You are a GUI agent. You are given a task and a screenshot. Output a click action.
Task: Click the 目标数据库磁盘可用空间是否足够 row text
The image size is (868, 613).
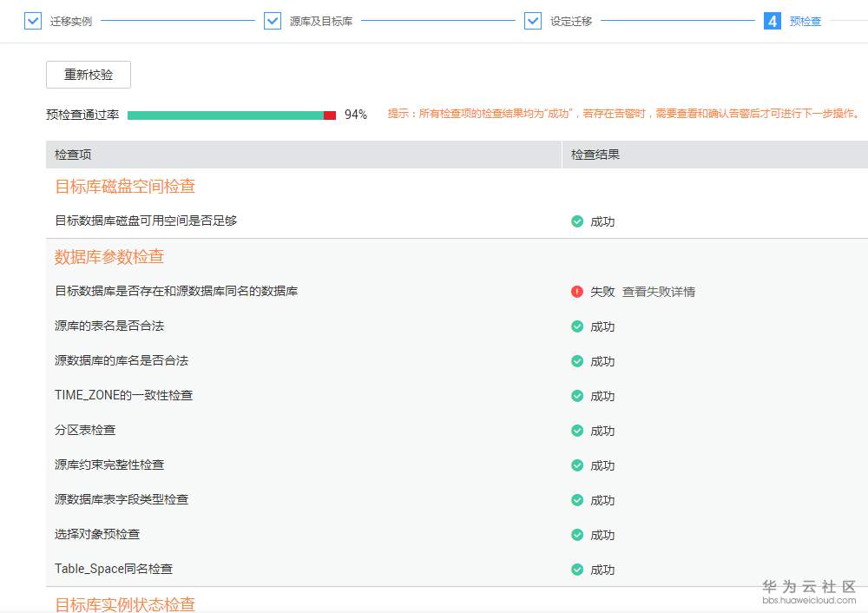[146, 221]
